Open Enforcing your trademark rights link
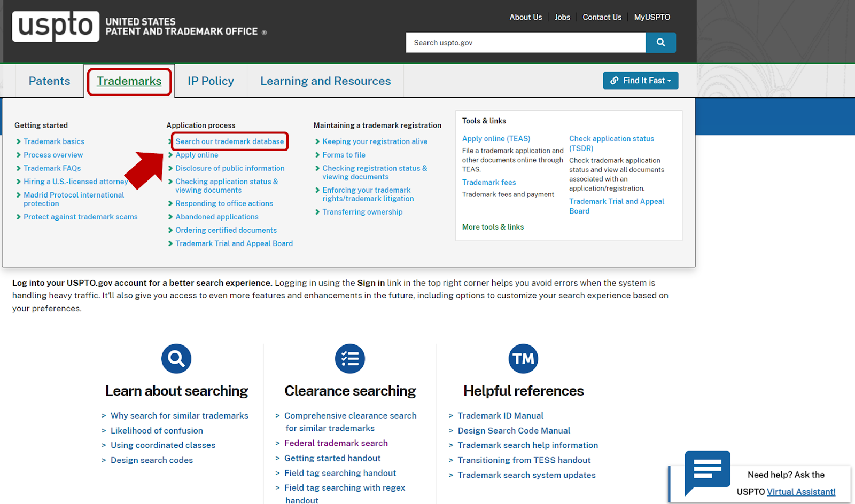This screenshot has width=855, height=504. [x=368, y=194]
